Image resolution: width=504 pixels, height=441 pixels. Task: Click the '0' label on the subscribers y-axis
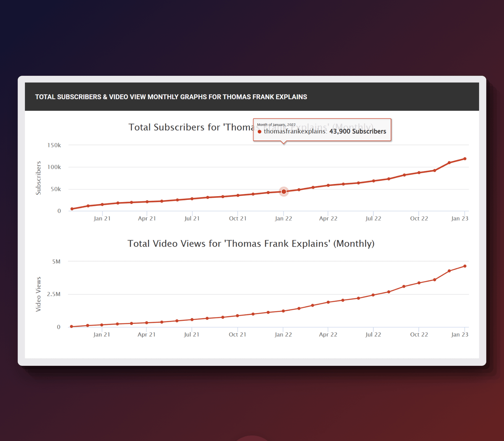click(x=59, y=211)
